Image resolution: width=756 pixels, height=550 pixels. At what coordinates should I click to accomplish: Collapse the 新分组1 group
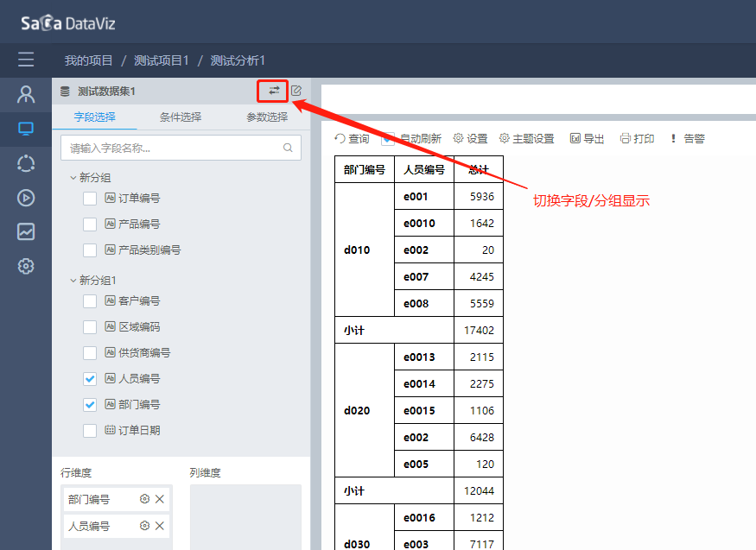point(73,281)
